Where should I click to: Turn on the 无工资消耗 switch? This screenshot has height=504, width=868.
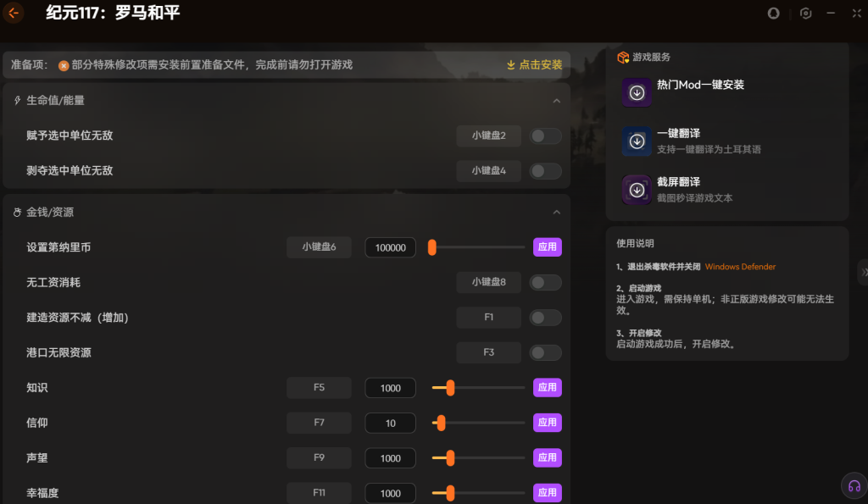pos(546,282)
